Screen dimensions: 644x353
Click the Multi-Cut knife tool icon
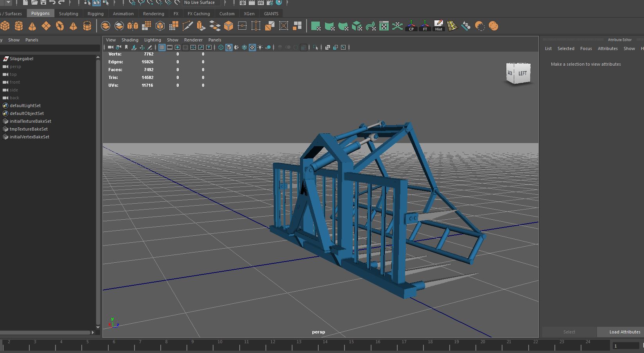pyautogui.click(x=188, y=26)
